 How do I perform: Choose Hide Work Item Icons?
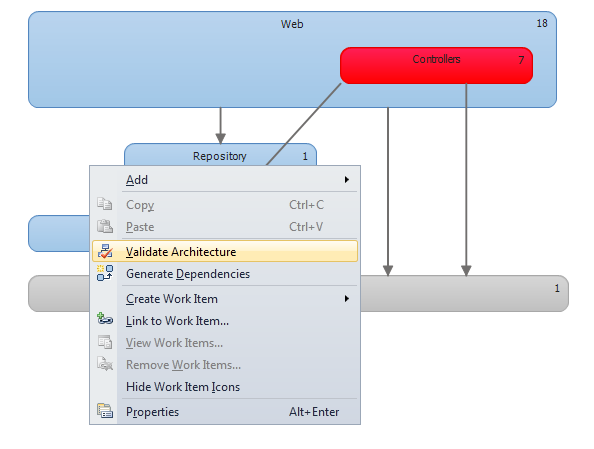coord(225,386)
